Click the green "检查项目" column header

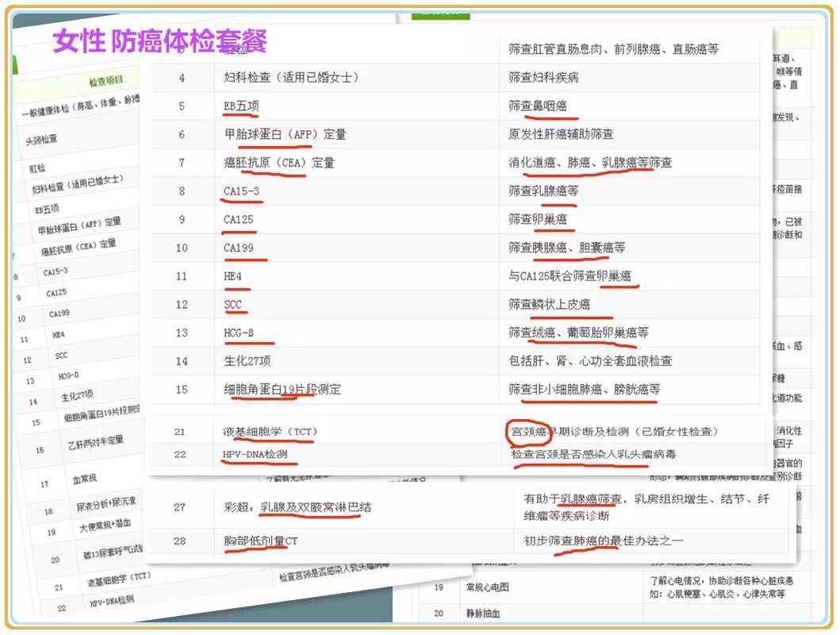(105, 82)
